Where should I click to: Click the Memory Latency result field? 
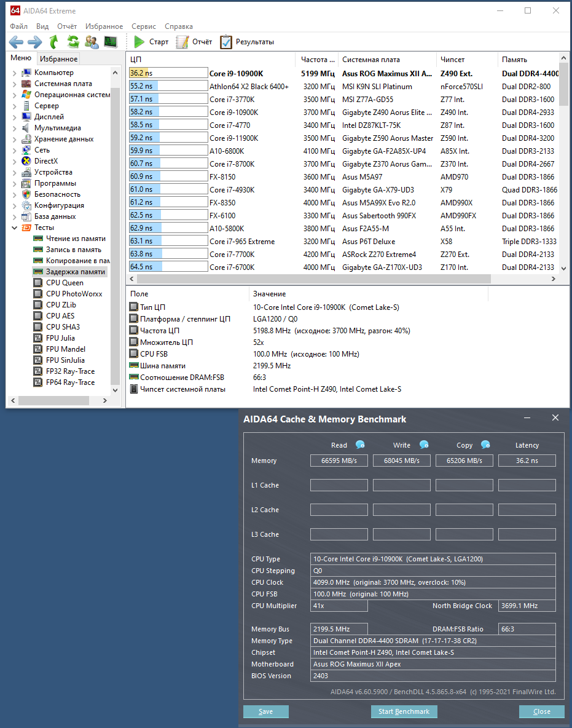(527, 461)
